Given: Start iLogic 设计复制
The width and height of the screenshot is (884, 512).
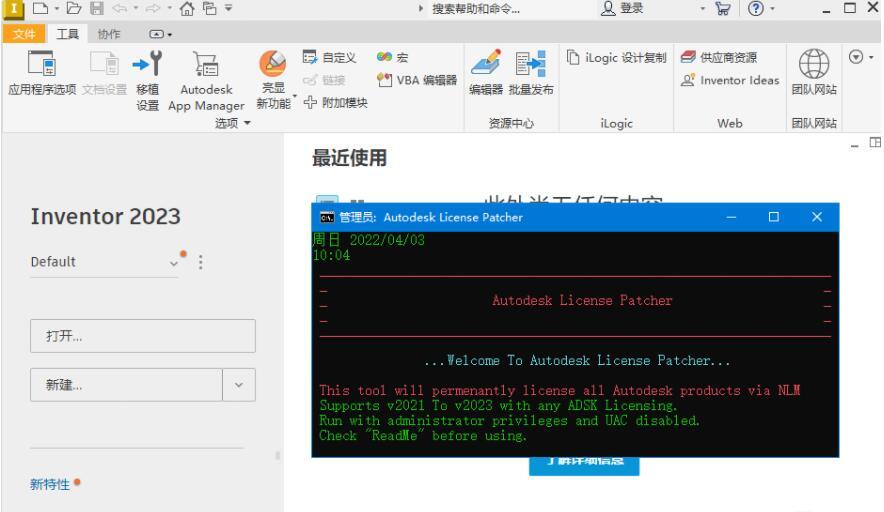Looking at the screenshot, I should click(x=617, y=58).
